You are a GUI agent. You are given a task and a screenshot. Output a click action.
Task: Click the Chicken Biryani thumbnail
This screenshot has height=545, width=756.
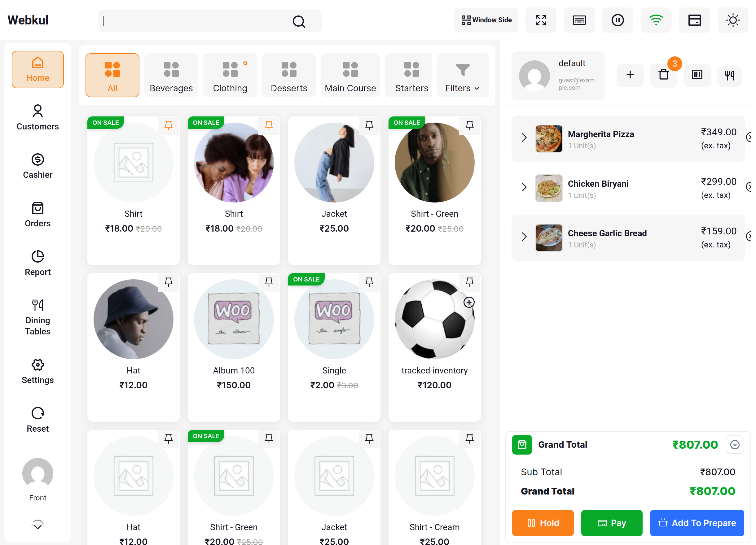click(549, 188)
